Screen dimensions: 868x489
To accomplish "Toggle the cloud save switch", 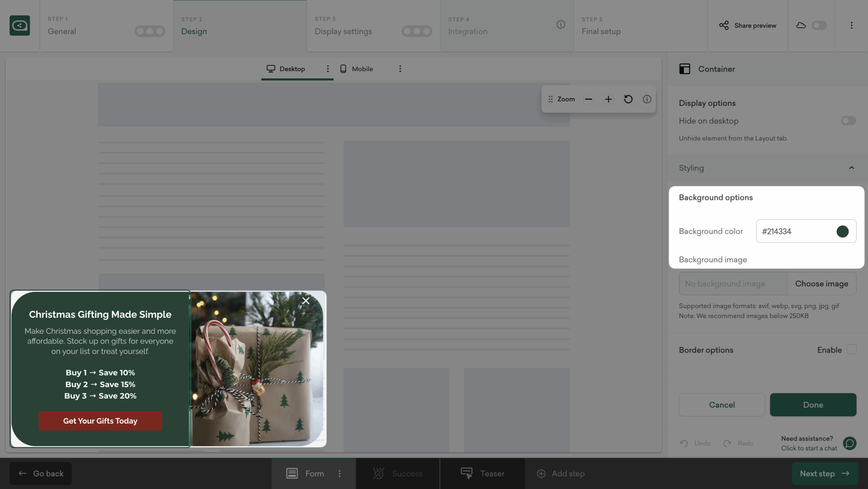I will click(819, 25).
